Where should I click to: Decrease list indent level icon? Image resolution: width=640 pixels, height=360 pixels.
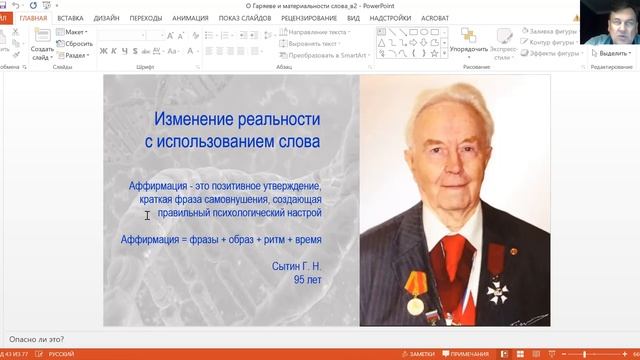[x=243, y=36]
